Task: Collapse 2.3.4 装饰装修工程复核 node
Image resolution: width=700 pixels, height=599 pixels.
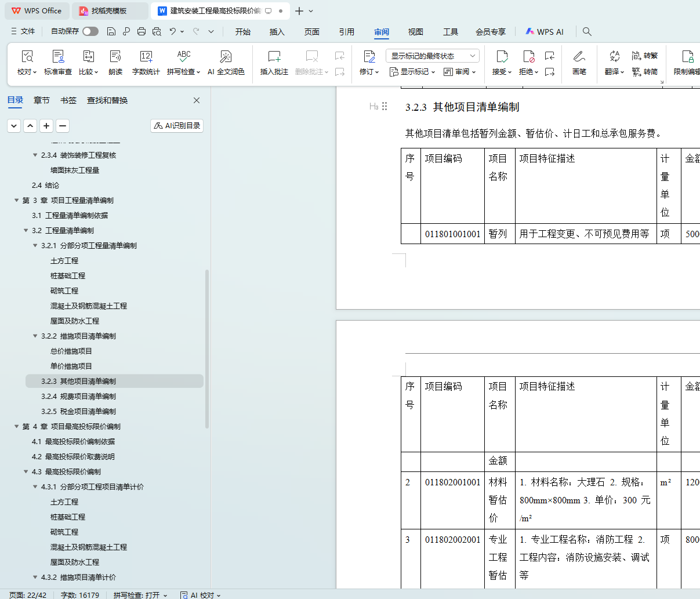Action: (35, 155)
